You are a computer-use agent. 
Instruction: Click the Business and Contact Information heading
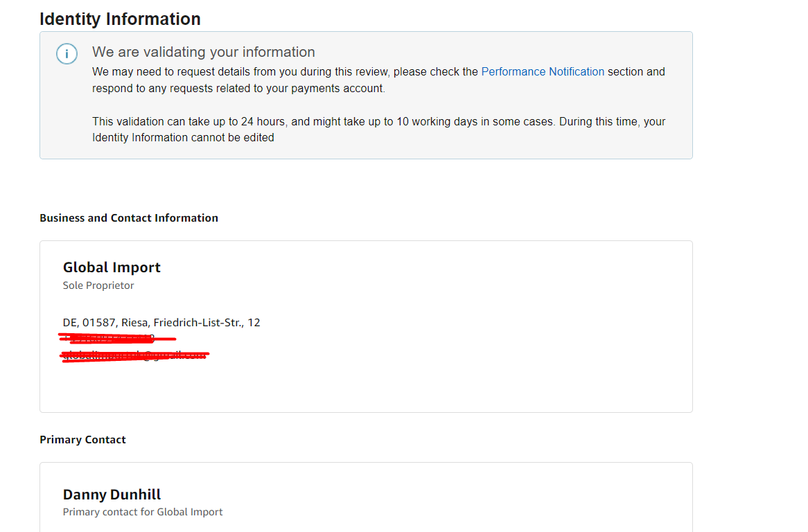coord(129,218)
